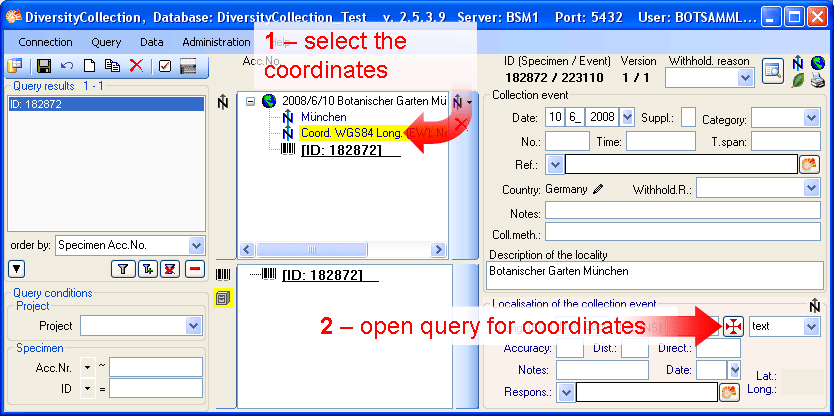
Task: Toggle the checkbox icon in the toolbar
Action: 164,66
